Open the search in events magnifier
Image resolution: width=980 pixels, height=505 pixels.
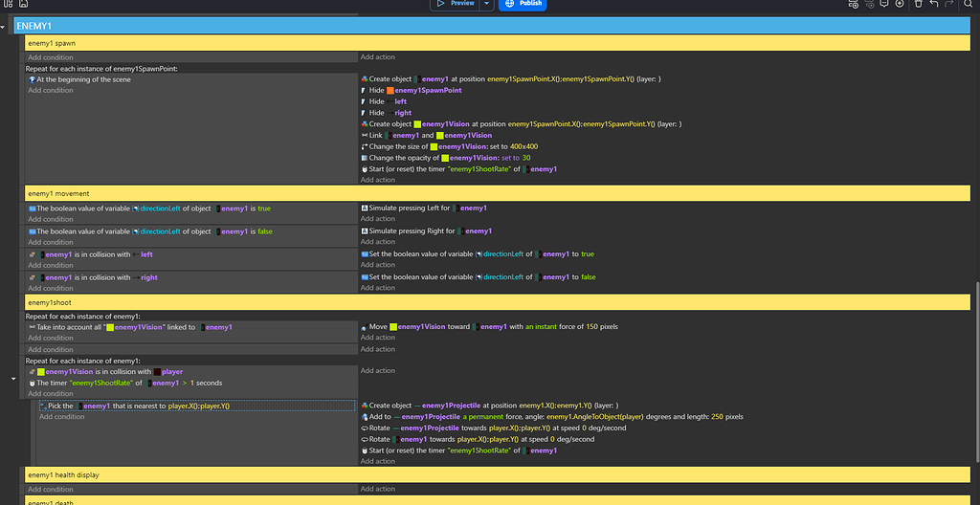coord(968,4)
